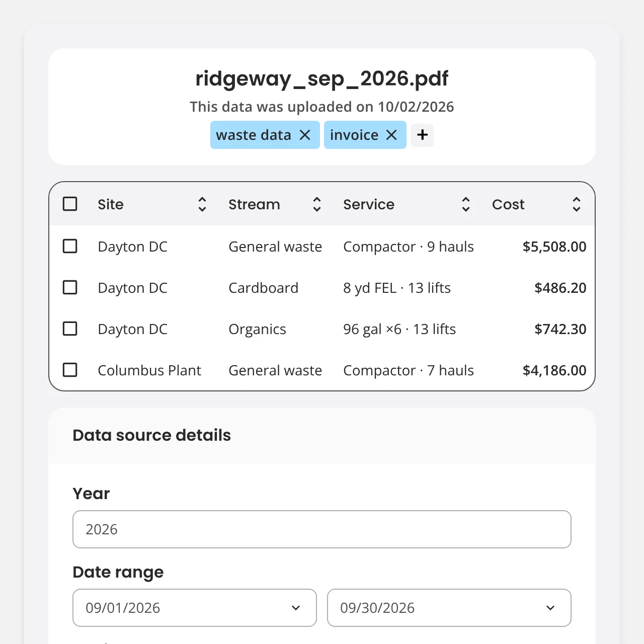
Task: Select the 'waste data' tag label
Action: tap(254, 135)
